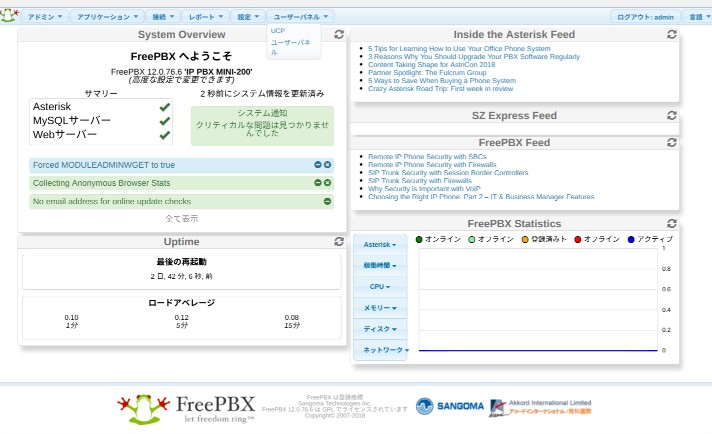Click the blue アクティブ legend dot

[x=631, y=239]
